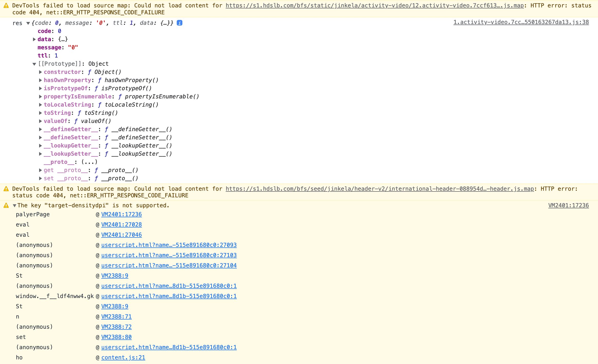Image resolution: width=598 pixels, height=364 pixels.
Task: Open link VM2388:72
Action: [116, 327]
